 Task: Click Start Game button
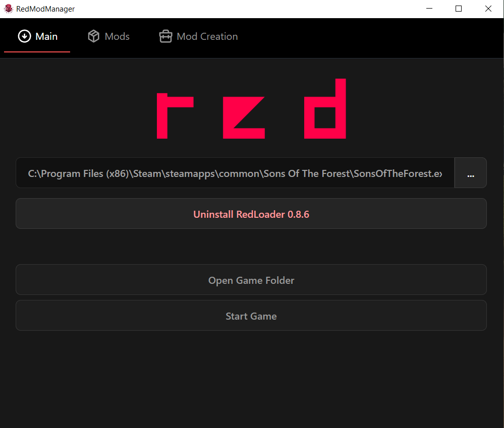tap(251, 315)
